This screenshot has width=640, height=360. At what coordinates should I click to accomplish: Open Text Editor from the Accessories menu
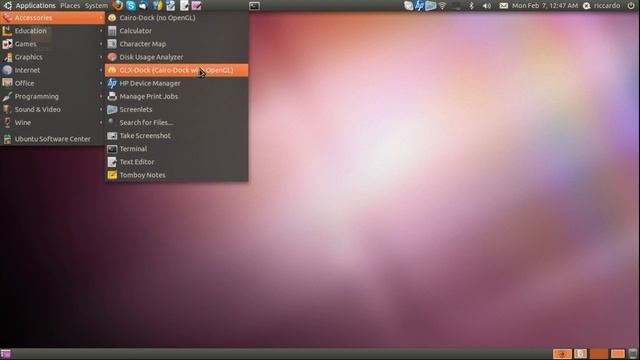click(x=176, y=162)
